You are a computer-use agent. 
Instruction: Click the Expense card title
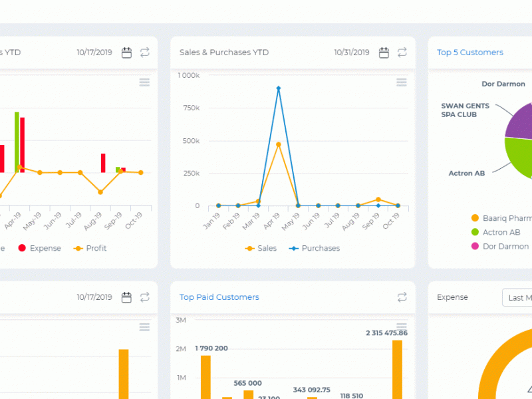point(452,297)
